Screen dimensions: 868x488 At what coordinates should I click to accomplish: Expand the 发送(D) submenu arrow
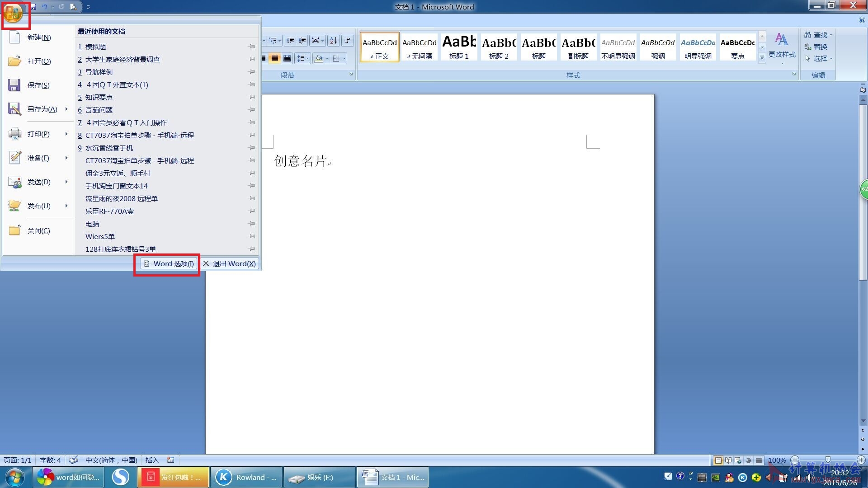[x=66, y=182]
